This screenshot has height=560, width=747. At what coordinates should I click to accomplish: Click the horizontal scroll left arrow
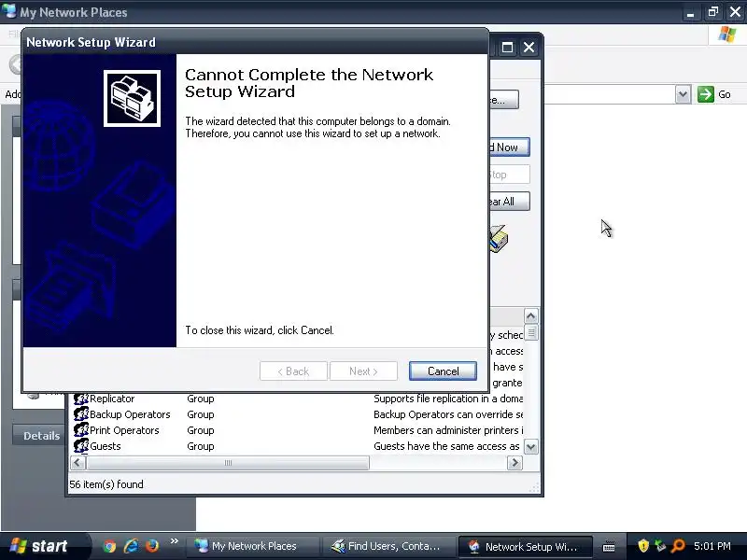pos(78,462)
